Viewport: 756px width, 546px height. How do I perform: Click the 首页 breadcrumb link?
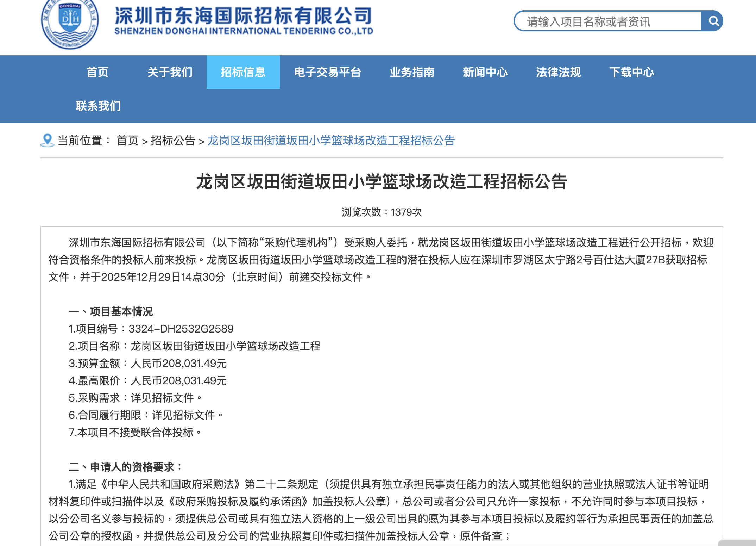point(127,141)
